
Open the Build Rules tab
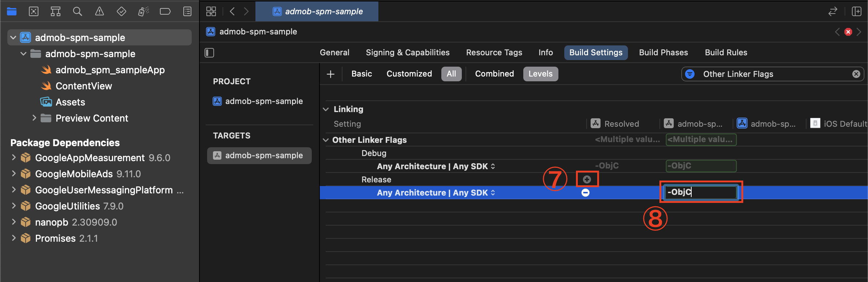(x=726, y=53)
